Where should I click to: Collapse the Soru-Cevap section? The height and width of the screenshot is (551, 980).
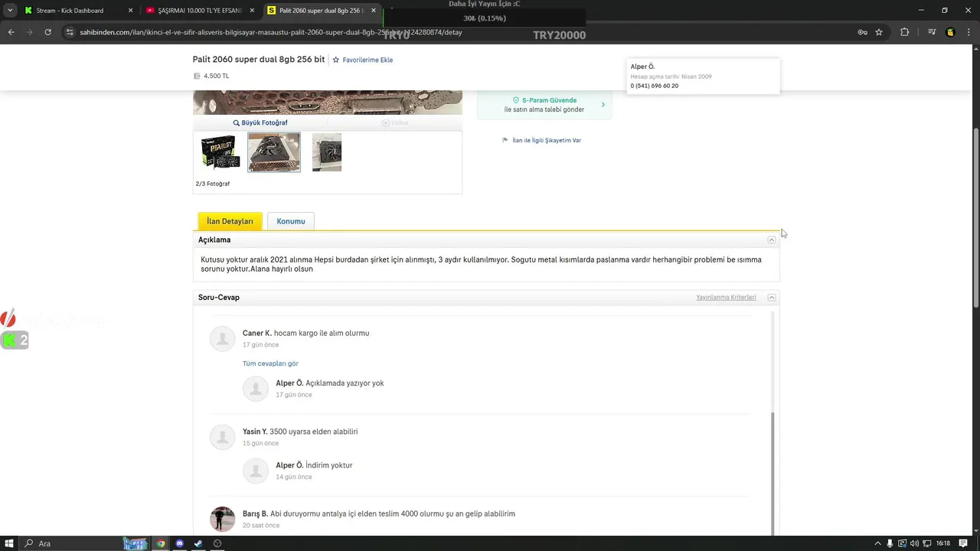point(772,297)
